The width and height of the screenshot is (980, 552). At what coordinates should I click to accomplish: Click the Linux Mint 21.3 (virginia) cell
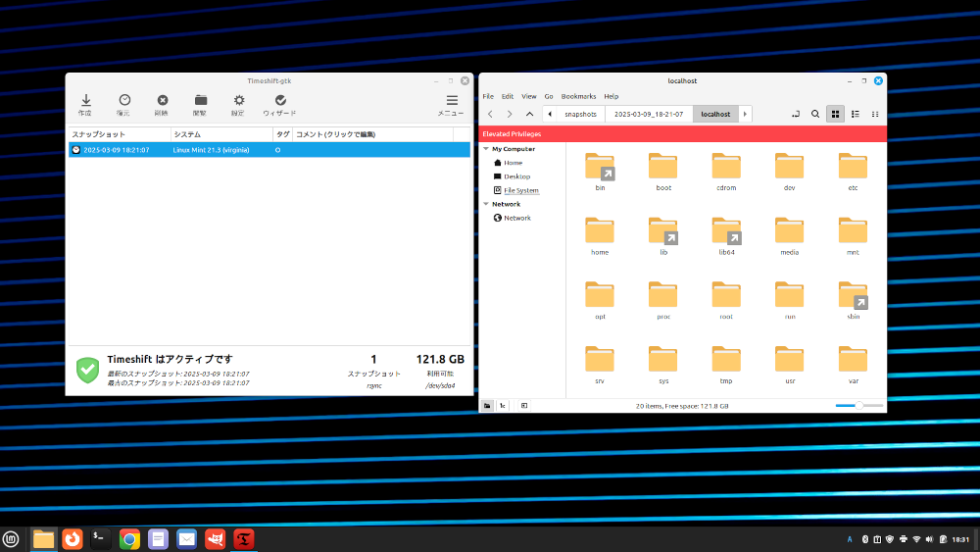211,150
